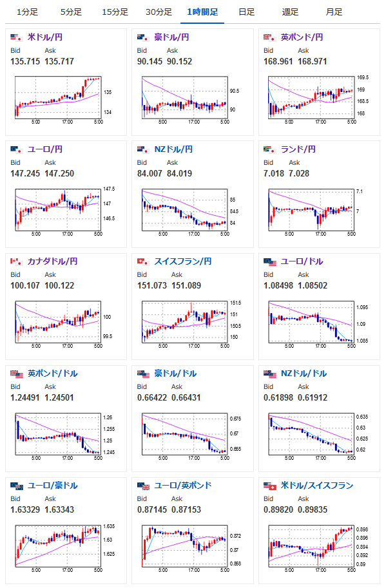Open the ユーロ/円 pair link
386x588 pixels.
point(45,149)
